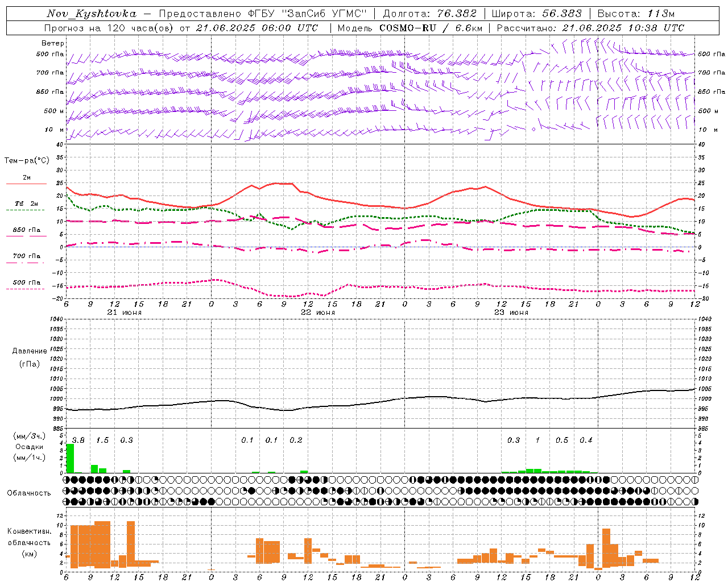Click the 'Широта: 56.383' latitude value

(x=537, y=14)
